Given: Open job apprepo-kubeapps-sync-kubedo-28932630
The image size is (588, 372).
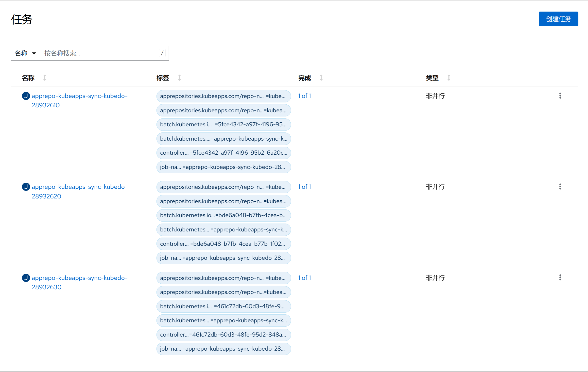Looking at the screenshot, I should [x=79, y=278].
